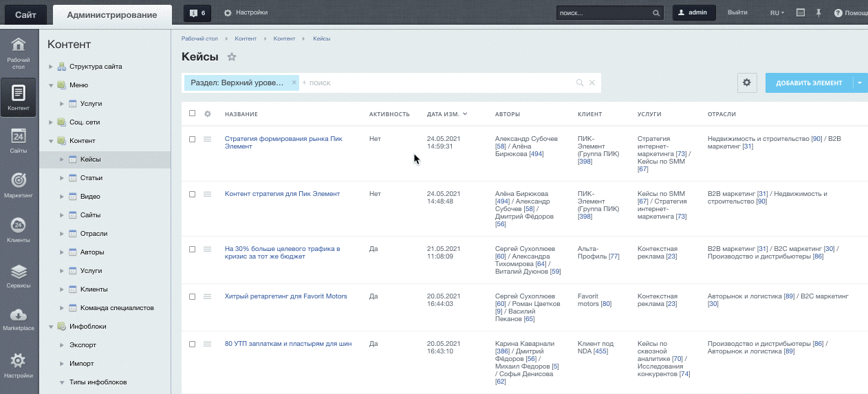Expand Соц. сети tree node
The height and width of the screenshot is (394, 868).
coord(51,122)
